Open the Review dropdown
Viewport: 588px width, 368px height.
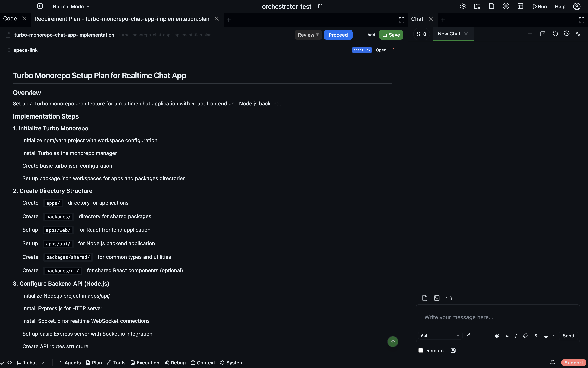pos(308,35)
